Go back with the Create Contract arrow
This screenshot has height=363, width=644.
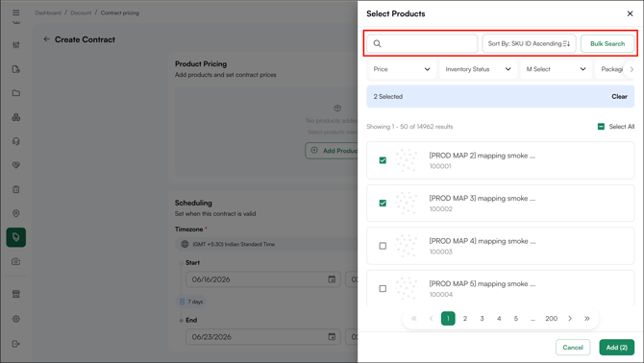[46, 39]
